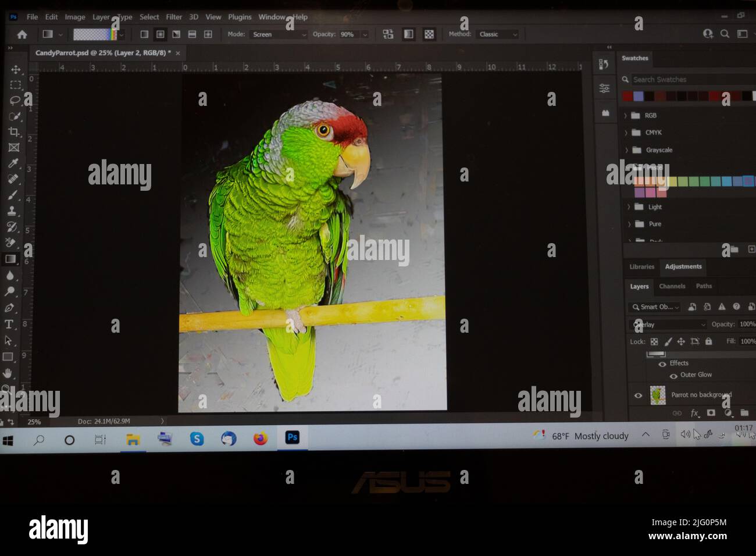Select the Clone Stamp tool

[x=12, y=211]
